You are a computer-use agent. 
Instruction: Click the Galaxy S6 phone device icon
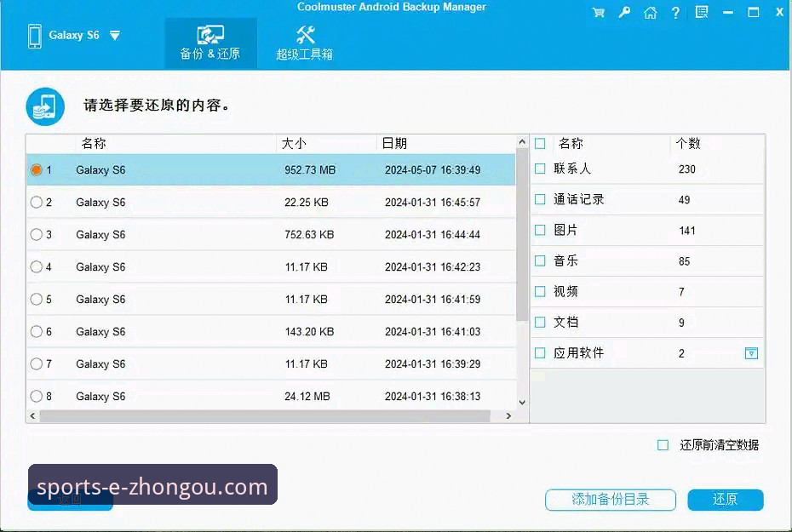click(35, 37)
